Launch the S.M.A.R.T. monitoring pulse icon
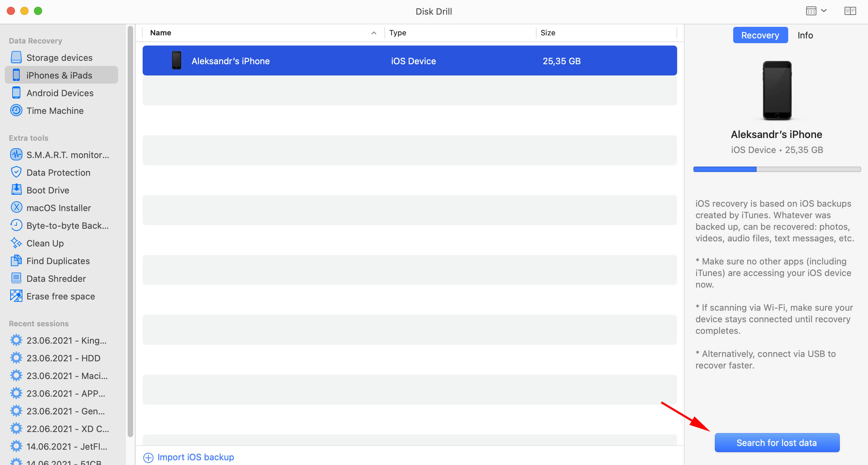 pos(16,155)
